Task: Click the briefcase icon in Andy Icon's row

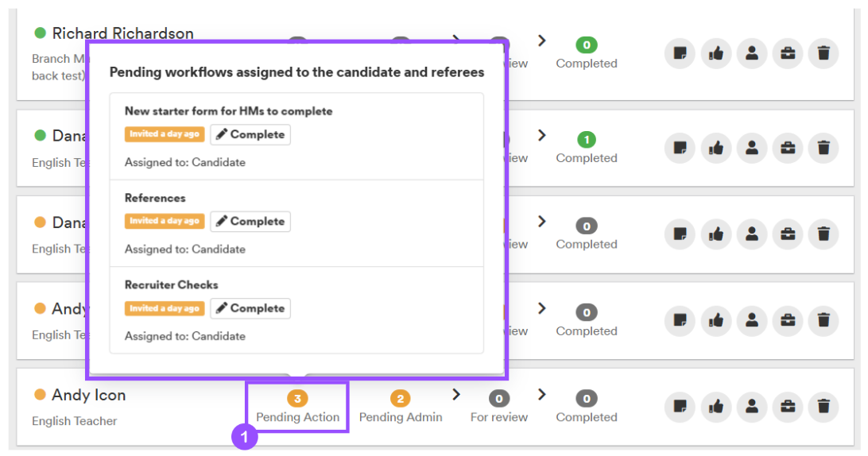Action: coord(788,407)
